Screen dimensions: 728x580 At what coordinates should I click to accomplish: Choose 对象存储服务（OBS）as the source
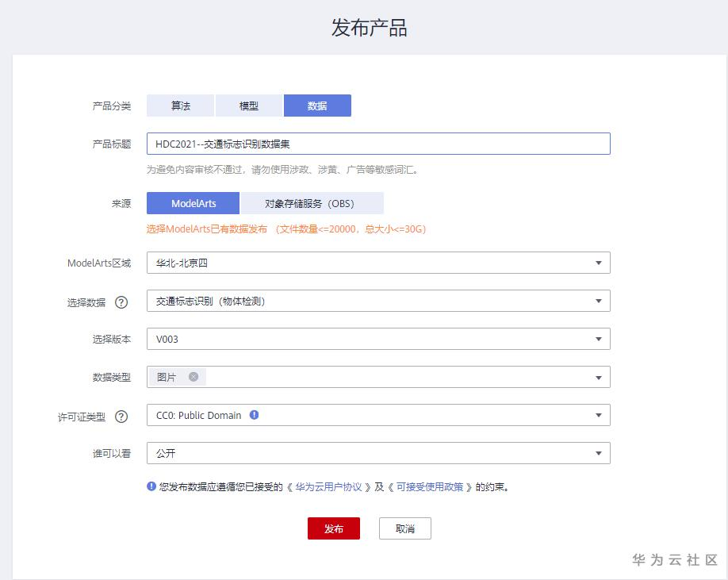pos(311,203)
